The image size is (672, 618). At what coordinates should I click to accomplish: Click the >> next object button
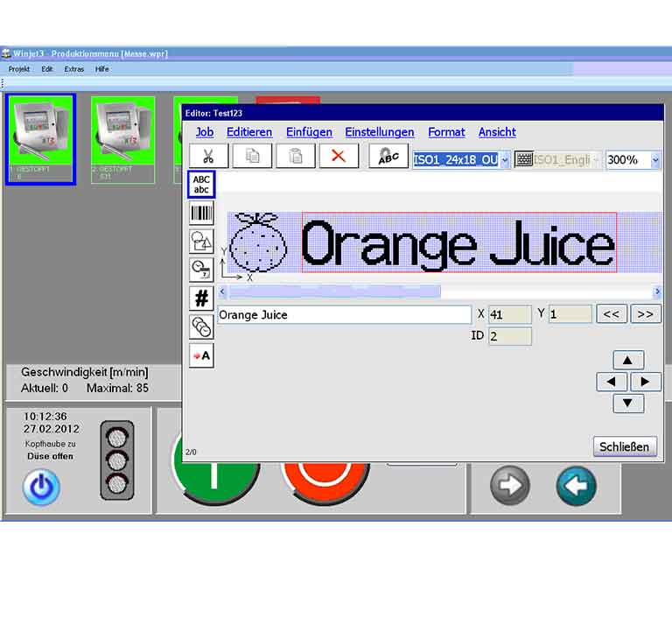click(x=645, y=314)
